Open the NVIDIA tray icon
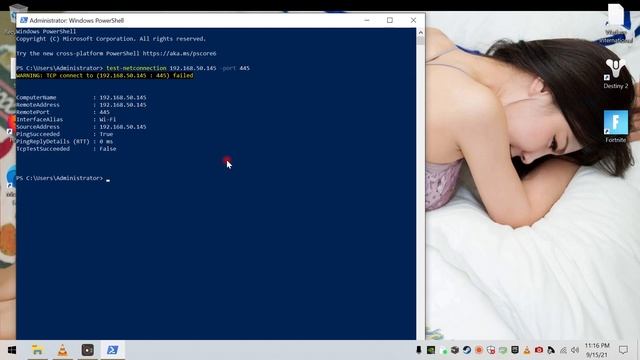Viewport: 640px width, 360px height. tap(431, 350)
